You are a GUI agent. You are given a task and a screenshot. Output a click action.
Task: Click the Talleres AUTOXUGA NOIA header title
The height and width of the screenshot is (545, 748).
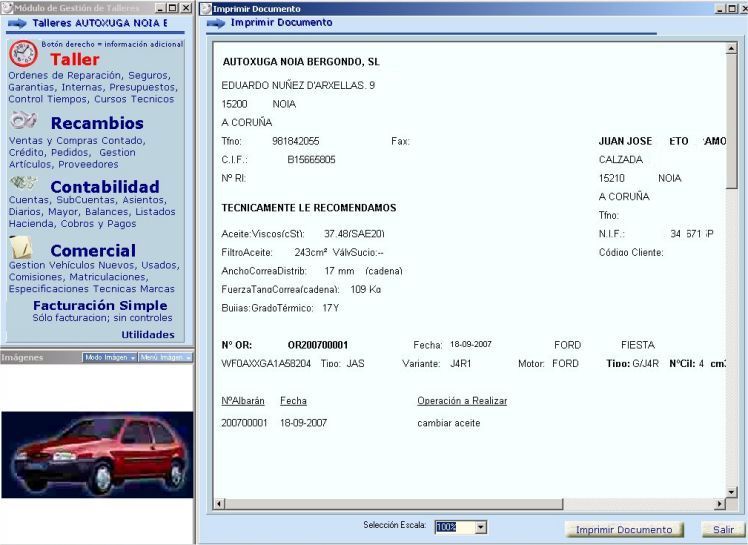click(x=100, y=23)
